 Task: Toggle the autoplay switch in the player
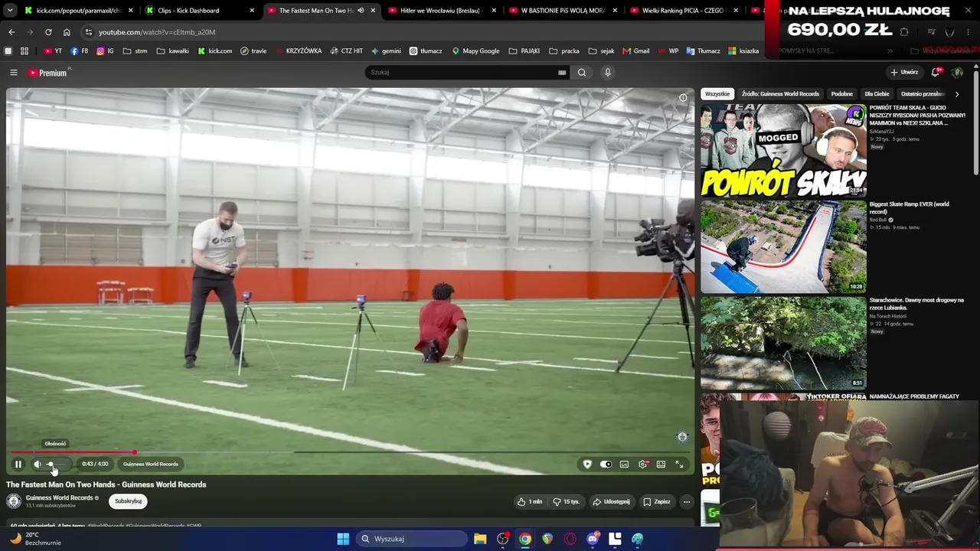coord(606,464)
